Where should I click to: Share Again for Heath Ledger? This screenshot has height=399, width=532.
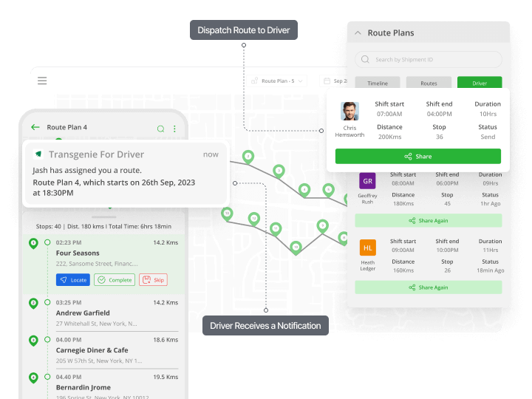(428, 287)
